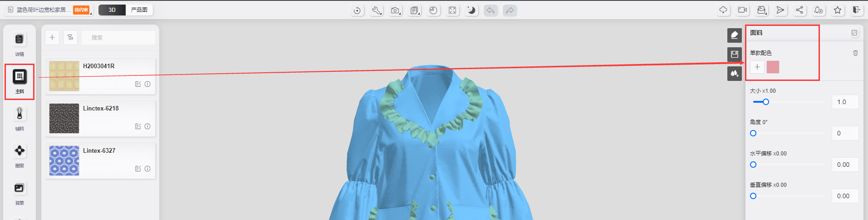Select the Lintex-6327 fabric thumbnail

[64, 161]
